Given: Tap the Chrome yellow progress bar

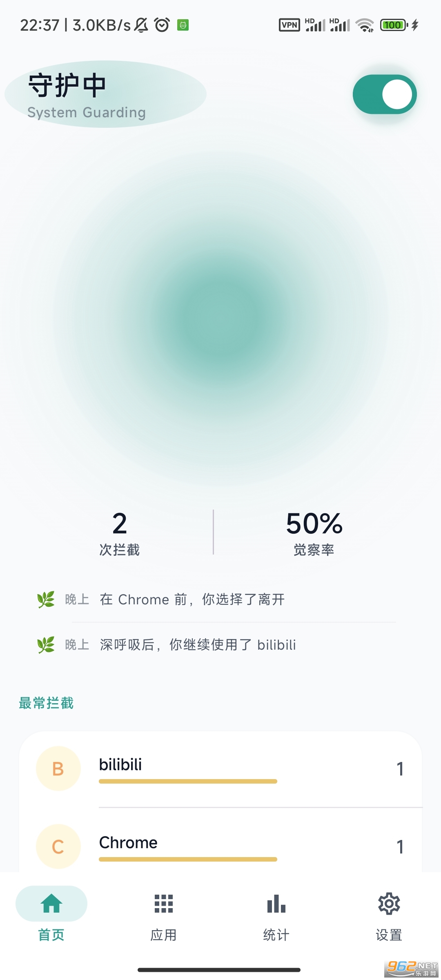Looking at the screenshot, I should (x=188, y=859).
